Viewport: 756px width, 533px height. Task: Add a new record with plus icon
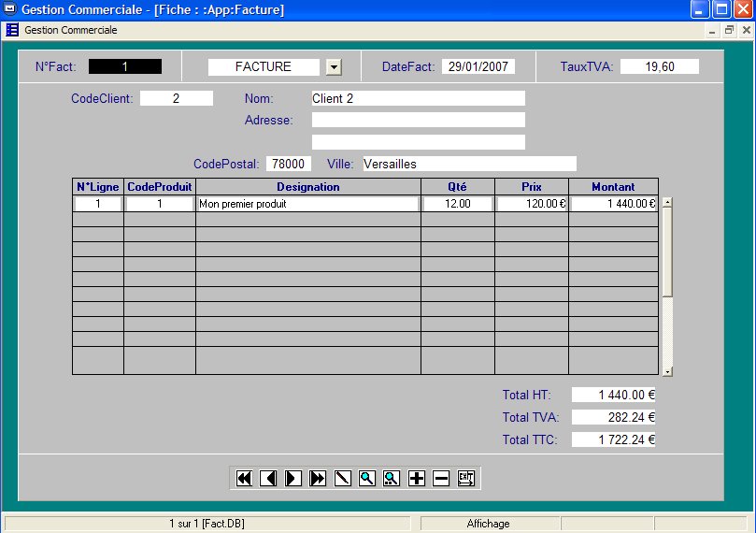(417, 478)
